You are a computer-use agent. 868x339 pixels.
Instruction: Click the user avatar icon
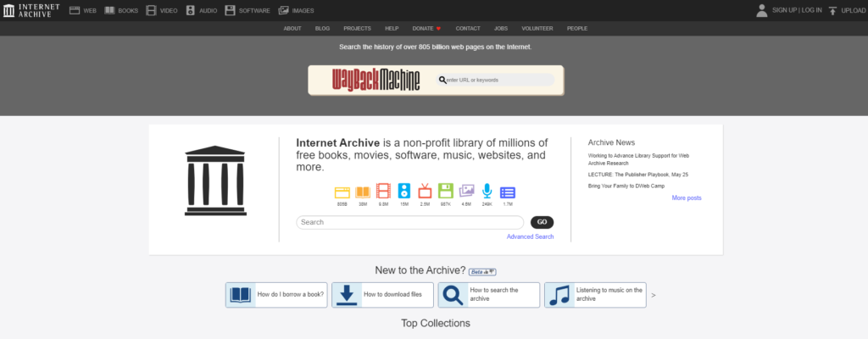tap(762, 10)
